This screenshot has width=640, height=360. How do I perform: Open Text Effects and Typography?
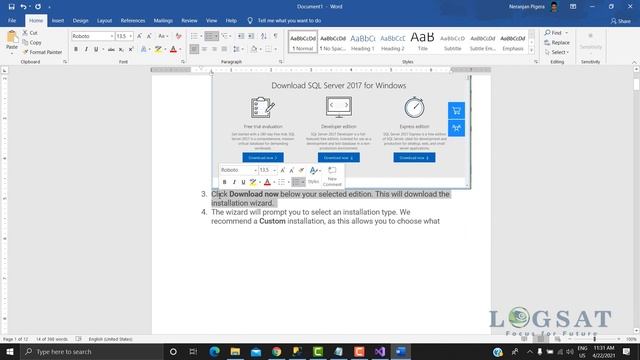[144, 49]
